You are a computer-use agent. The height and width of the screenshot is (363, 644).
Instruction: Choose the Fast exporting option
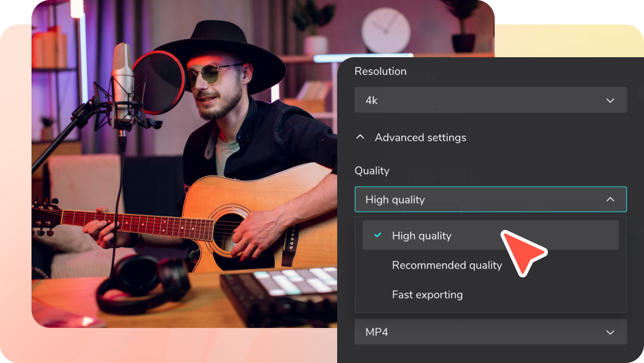pos(427,294)
